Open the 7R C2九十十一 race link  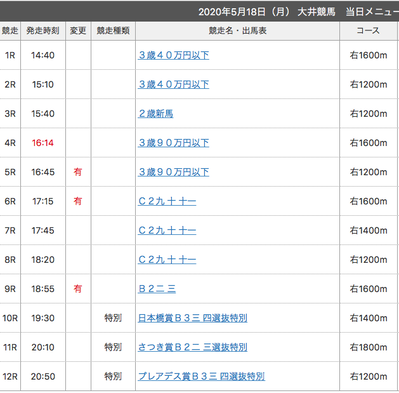(x=167, y=230)
